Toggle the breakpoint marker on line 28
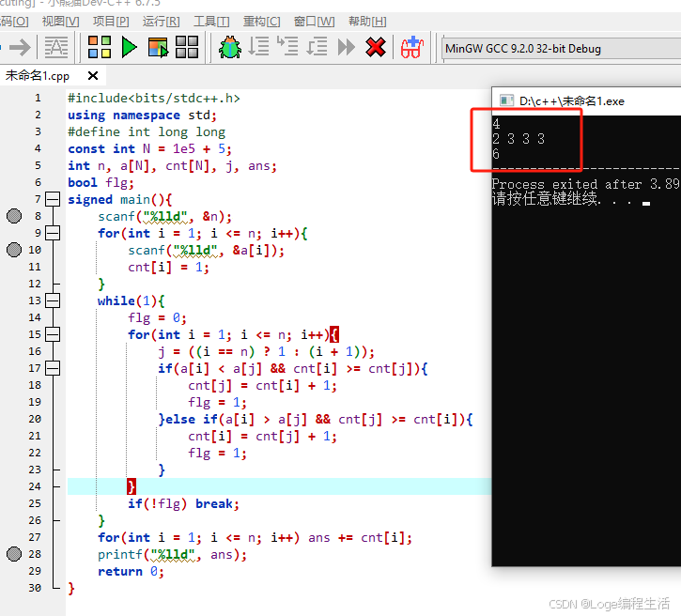The height and width of the screenshot is (616, 681). pos(14,554)
